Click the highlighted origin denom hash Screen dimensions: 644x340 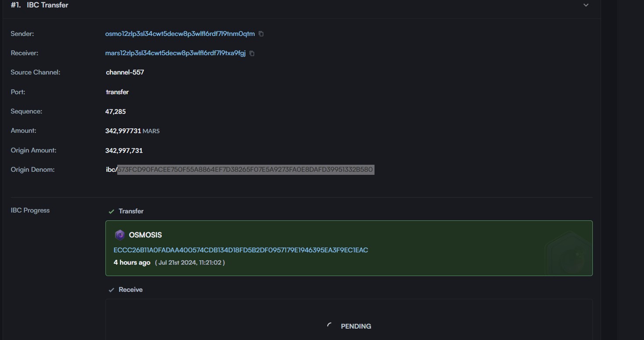tap(245, 170)
